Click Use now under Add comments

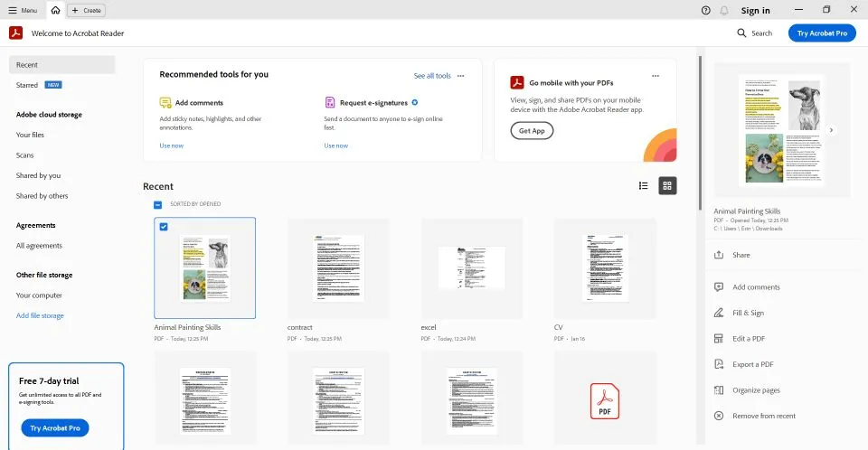(x=172, y=145)
